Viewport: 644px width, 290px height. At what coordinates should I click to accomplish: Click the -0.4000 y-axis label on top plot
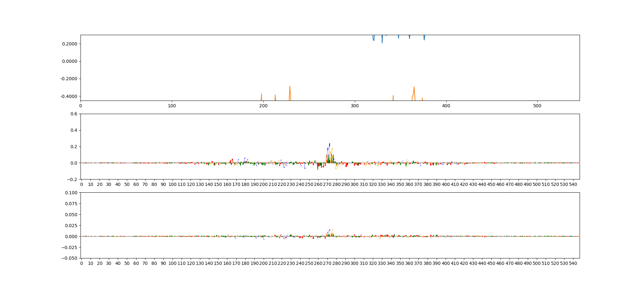tap(69, 96)
